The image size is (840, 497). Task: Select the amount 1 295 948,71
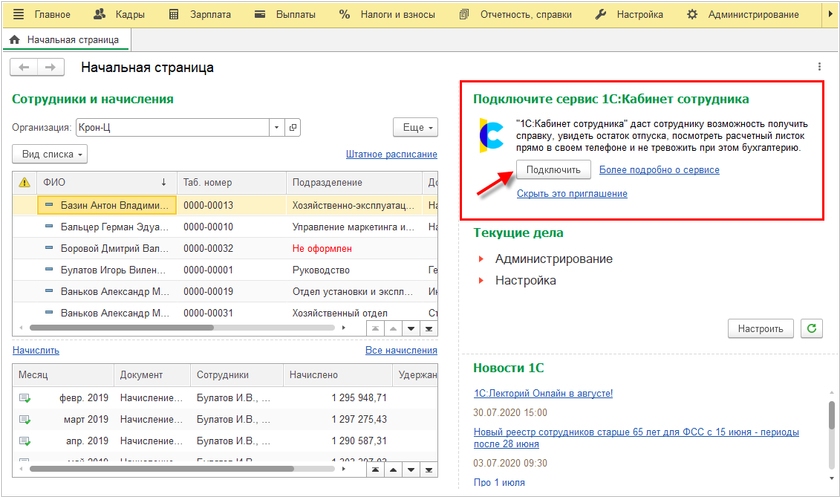(x=359, y=398)
